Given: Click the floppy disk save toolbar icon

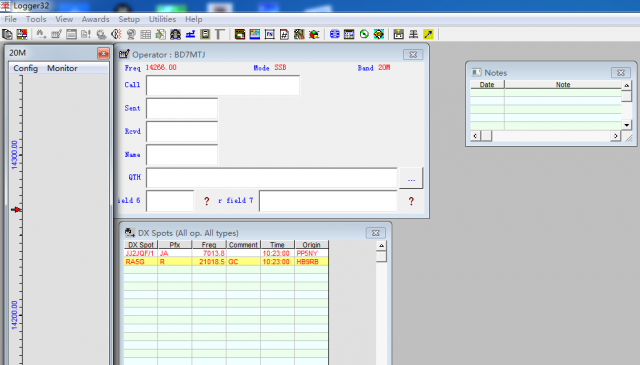Looking at the screenshot, I should pyautogui.click(x=399, y=34).
